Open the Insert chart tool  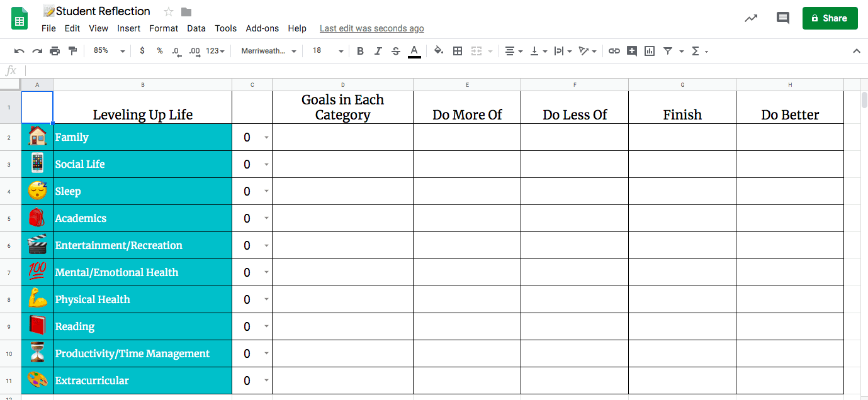click(649, 51)
